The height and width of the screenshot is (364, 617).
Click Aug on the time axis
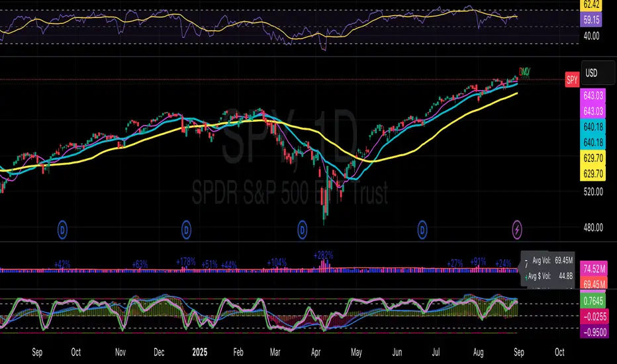[478, 353]
